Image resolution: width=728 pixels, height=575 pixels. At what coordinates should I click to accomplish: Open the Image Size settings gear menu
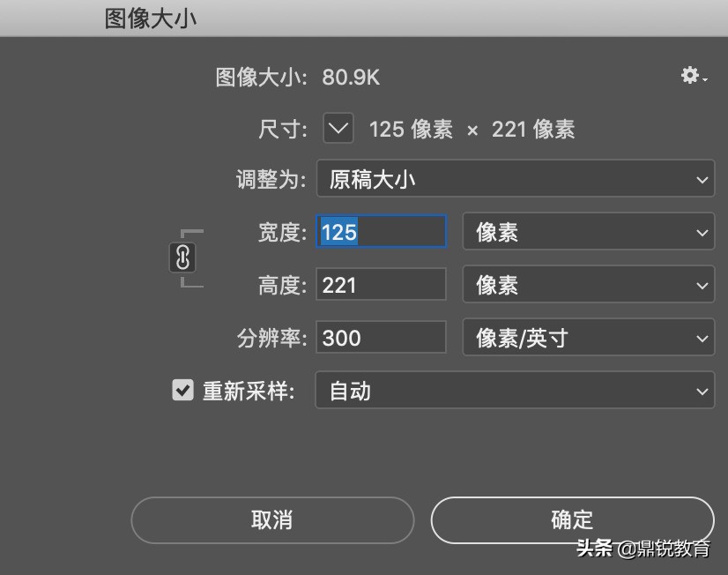pos(688,77)
